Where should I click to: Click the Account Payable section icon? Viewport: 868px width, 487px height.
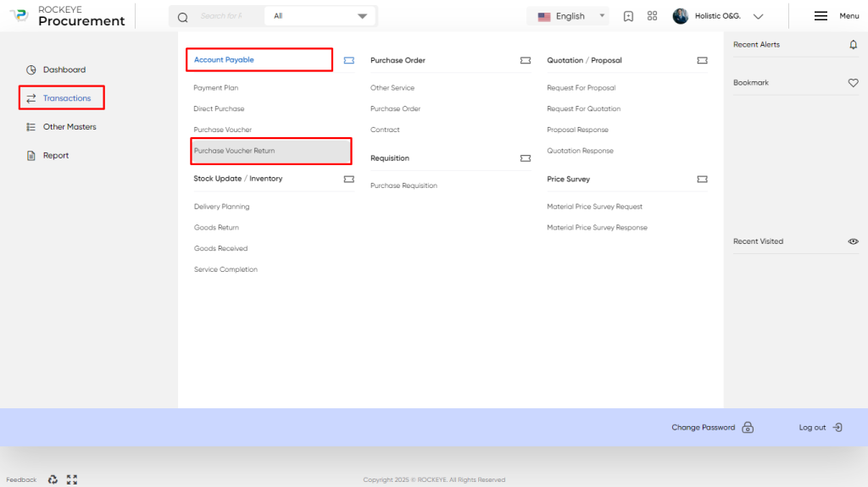pos(348,60)
